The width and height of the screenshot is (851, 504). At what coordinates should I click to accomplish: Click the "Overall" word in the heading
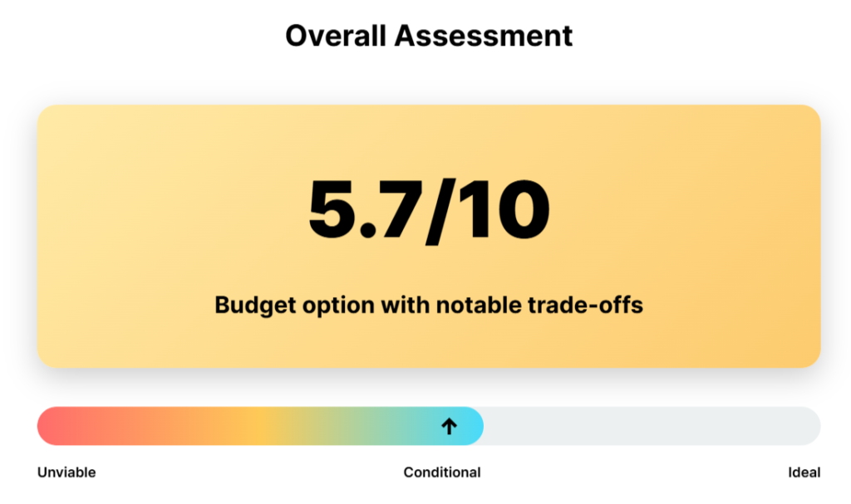pos(336,36)
